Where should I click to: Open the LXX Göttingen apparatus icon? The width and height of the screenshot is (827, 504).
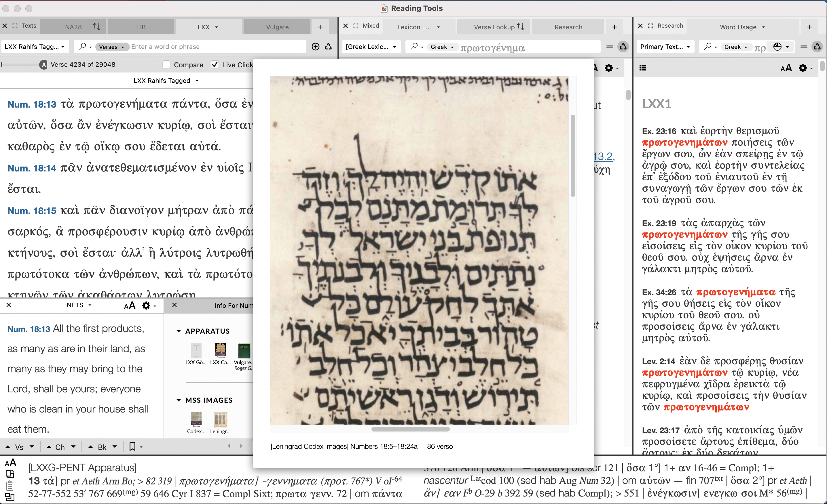[x=196, y=351]
